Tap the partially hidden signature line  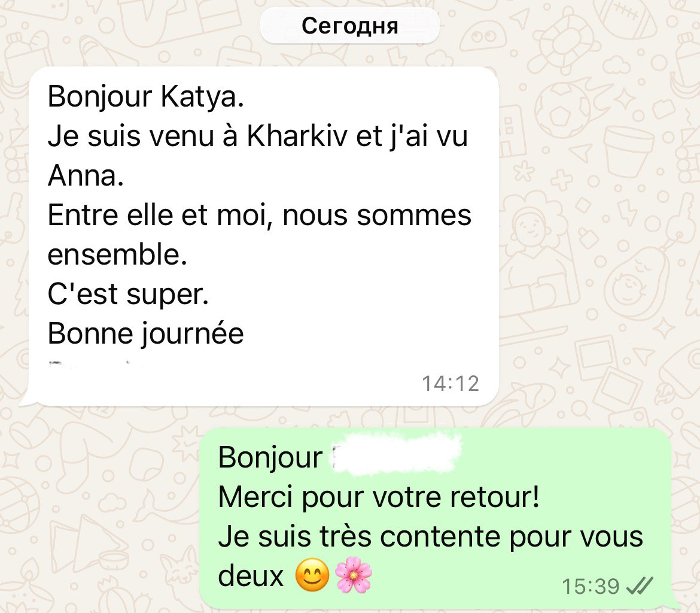(x=96, y=363)
